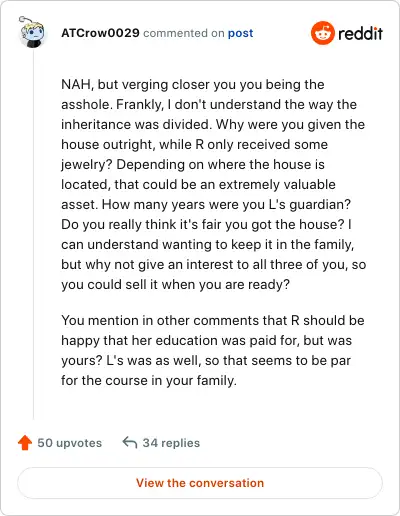Open the ATCrow0029 username profile
The width and height of the screenshot is (400, 516).
[100, 33]
